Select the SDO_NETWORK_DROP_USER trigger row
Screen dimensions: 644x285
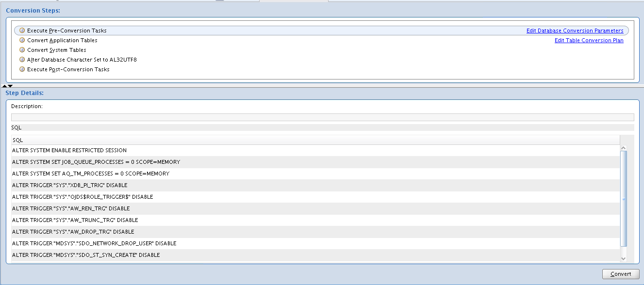click(94, 243)
